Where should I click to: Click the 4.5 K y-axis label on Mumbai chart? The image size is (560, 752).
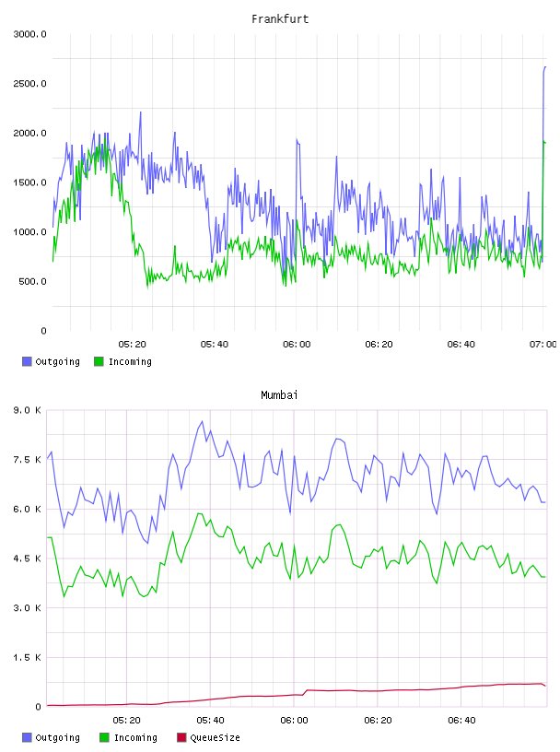point(28,558)
